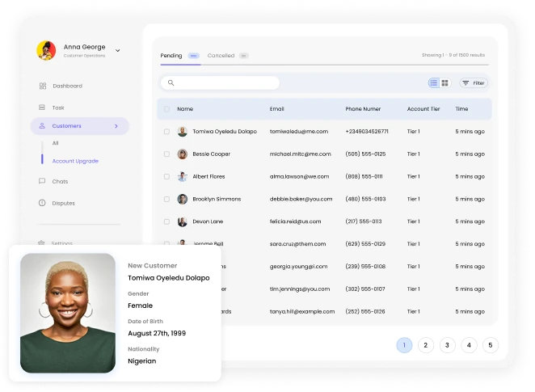Screen dimensions: 535x392
Task: Click Anna George's profile avatar
Action: pos(46,50)
